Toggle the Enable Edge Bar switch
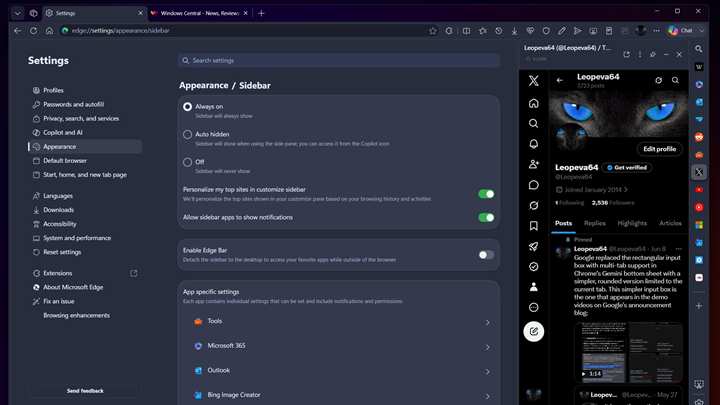This screenshot has height=405, width=720. pyautogui.click(x=486, y=255)
